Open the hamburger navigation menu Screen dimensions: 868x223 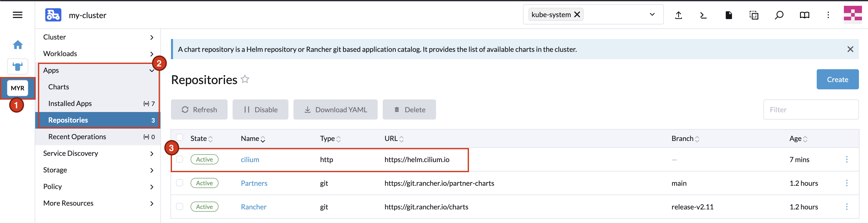coord(18,15)
